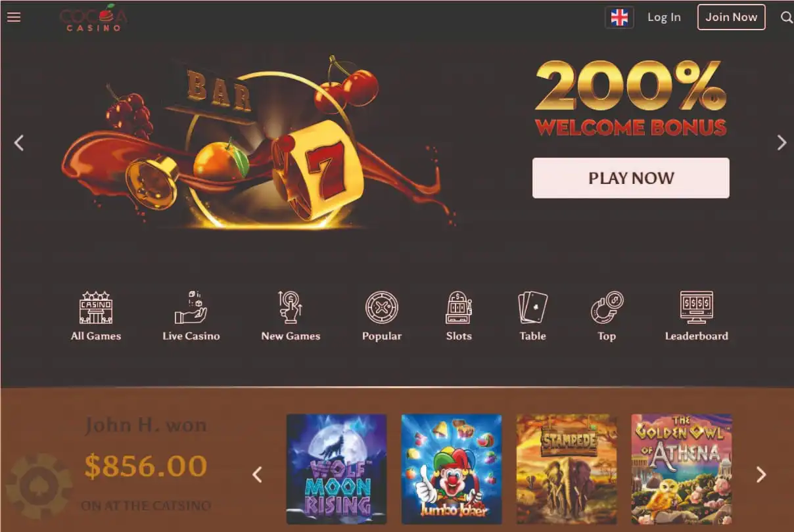
Task: Show previous games in the carousel
Action: 257,475
